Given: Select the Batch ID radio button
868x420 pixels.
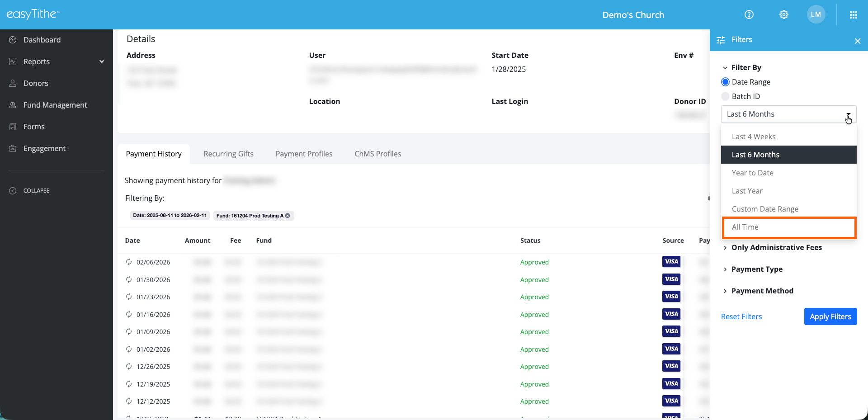Looking at the screenshot, I should pyautogui.click(x=726, y=96).
